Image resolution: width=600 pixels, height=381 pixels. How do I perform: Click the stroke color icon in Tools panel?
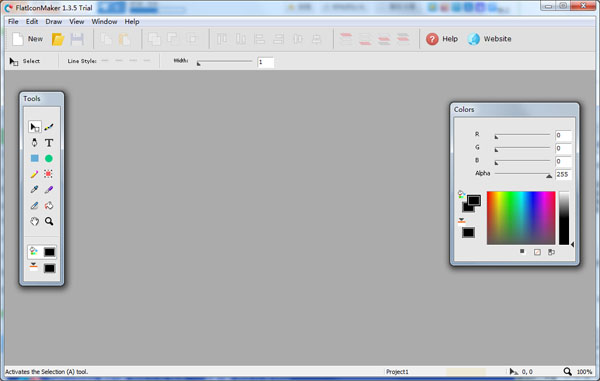click(34, 267)
